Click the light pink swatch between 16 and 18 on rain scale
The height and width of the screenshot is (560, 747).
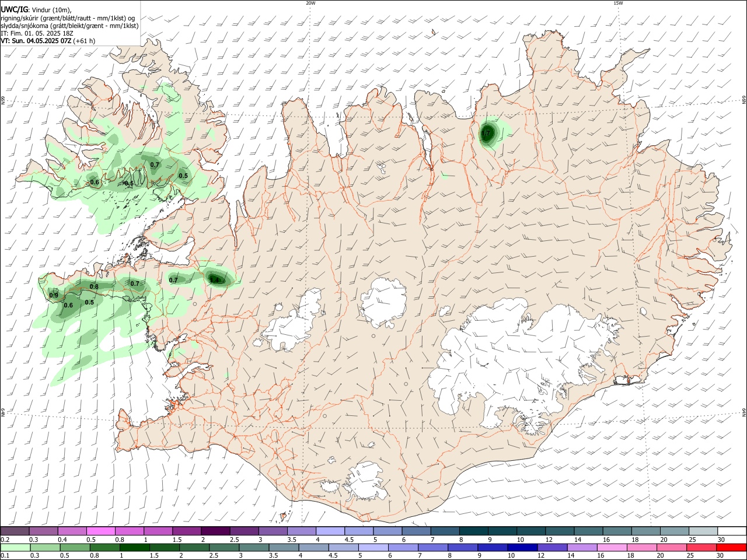[612, 547]
